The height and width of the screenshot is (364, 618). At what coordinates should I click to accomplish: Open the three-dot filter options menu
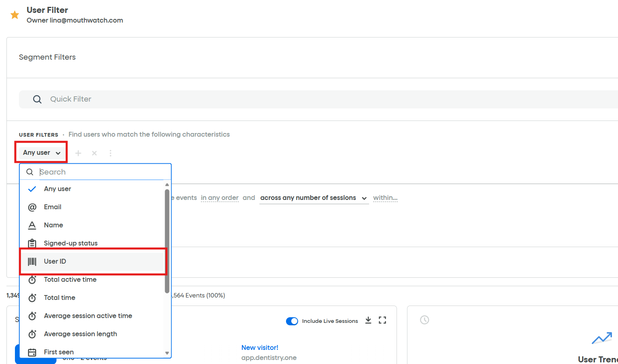(x=110, y=153)
